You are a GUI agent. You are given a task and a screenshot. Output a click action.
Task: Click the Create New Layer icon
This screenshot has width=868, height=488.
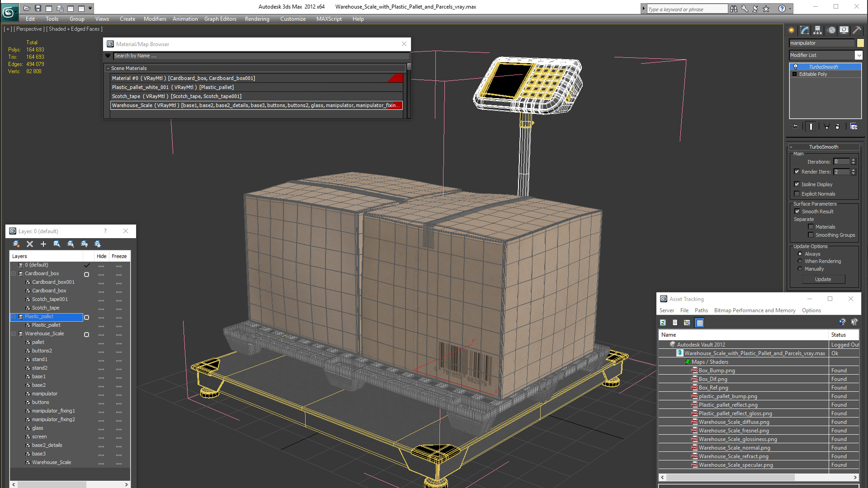(x=16, y=244)
